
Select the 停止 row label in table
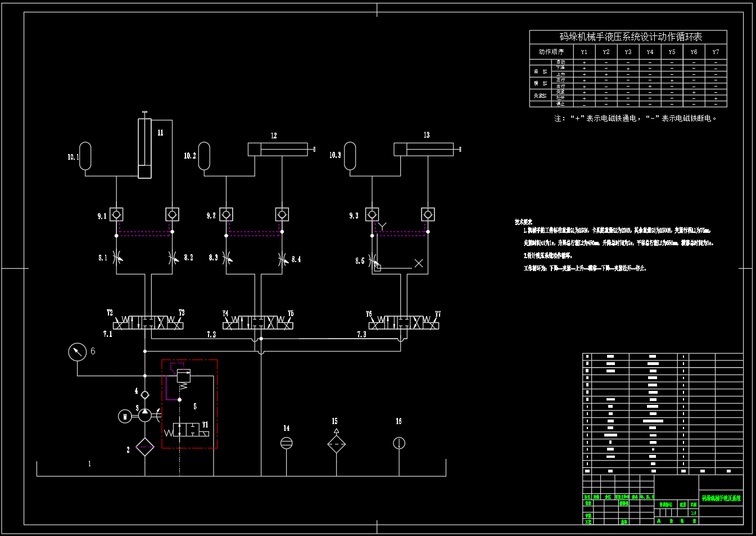coord(561,104)
